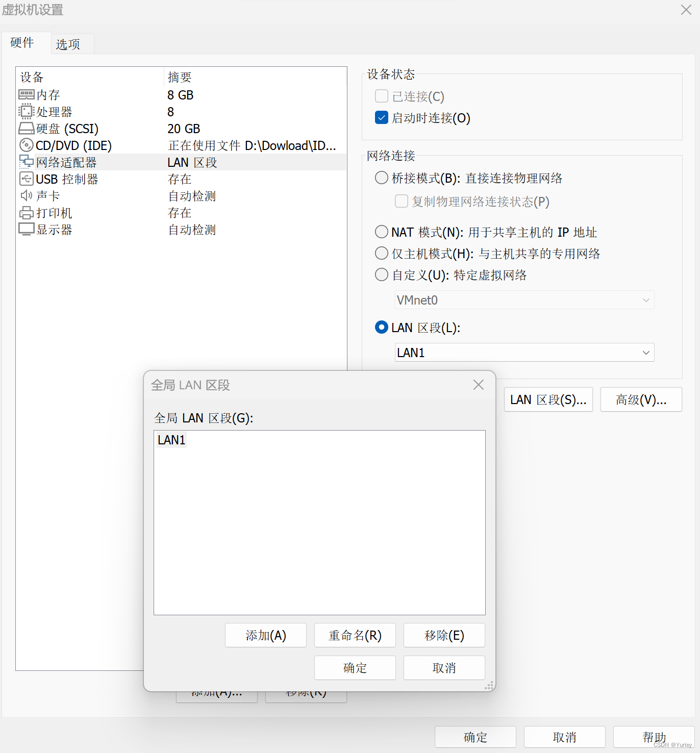The height and width of the screenshot is (753, 700).
Task: Select the 打印机 device row
Action: pos(182,213)
